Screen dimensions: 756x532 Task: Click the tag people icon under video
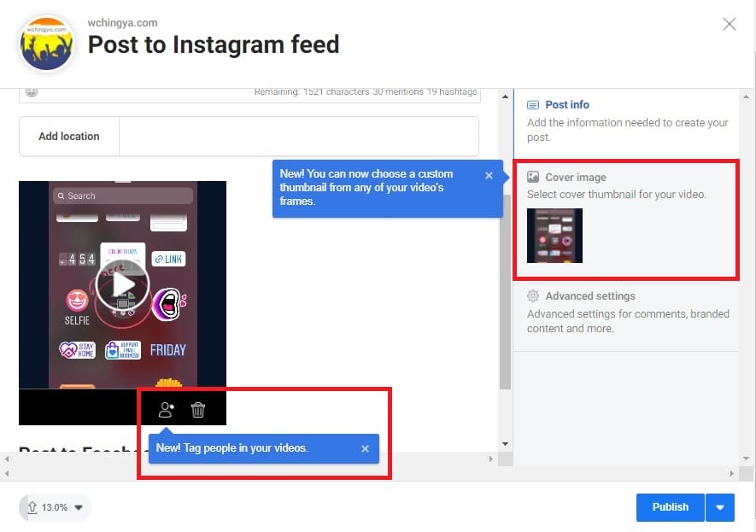coord(166,410)
